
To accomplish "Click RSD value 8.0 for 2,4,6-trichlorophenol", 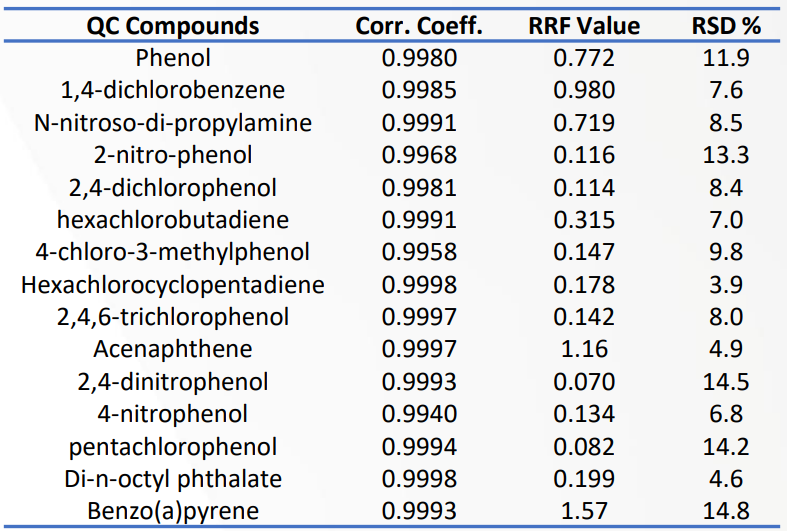I will [726, 317].
